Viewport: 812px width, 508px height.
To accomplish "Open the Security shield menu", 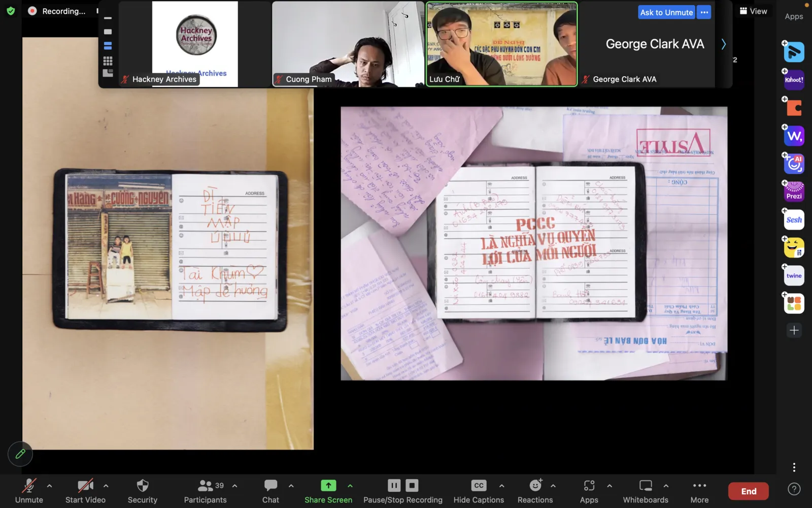I will click(142, 491).
